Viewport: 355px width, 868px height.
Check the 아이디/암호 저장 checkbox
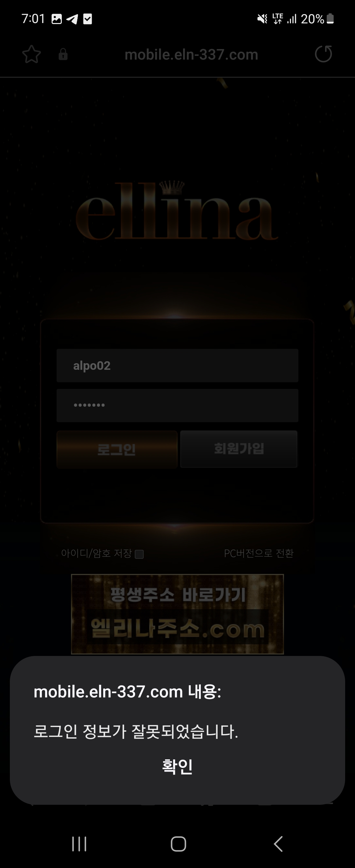tap(139, 554)
